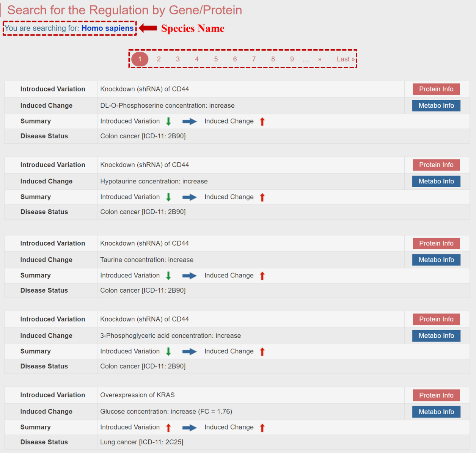Click the next page » arrow
476x453 pixels.
[320, 59]
